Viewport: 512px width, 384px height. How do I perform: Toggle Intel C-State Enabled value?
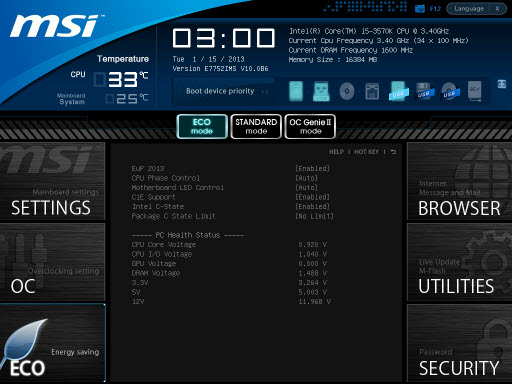(x=312, y=207)
